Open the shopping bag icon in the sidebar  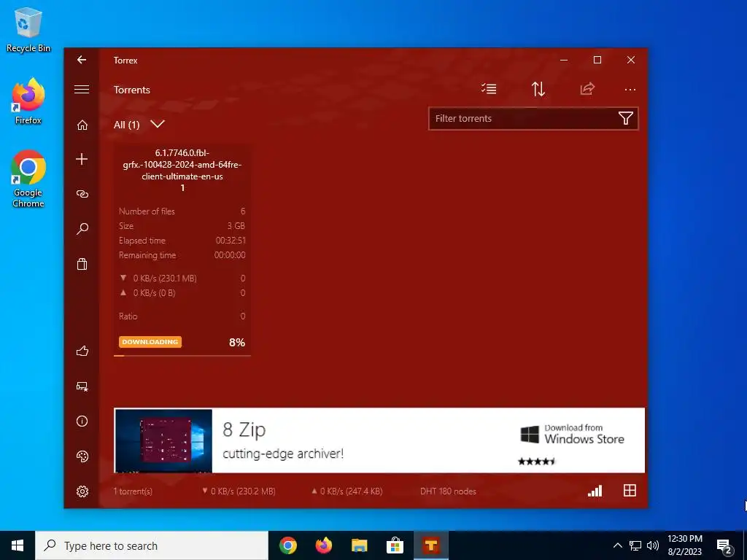[82, 264]
